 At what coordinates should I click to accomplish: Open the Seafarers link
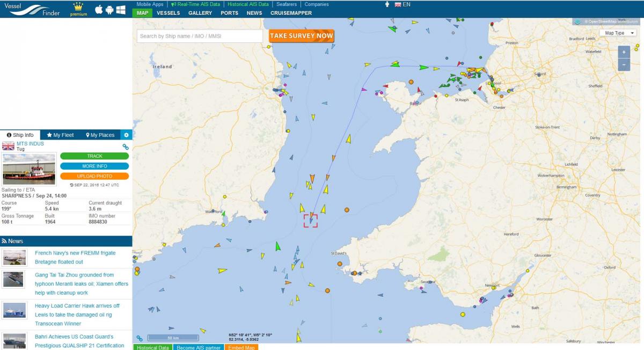click(x=287, y=4)
